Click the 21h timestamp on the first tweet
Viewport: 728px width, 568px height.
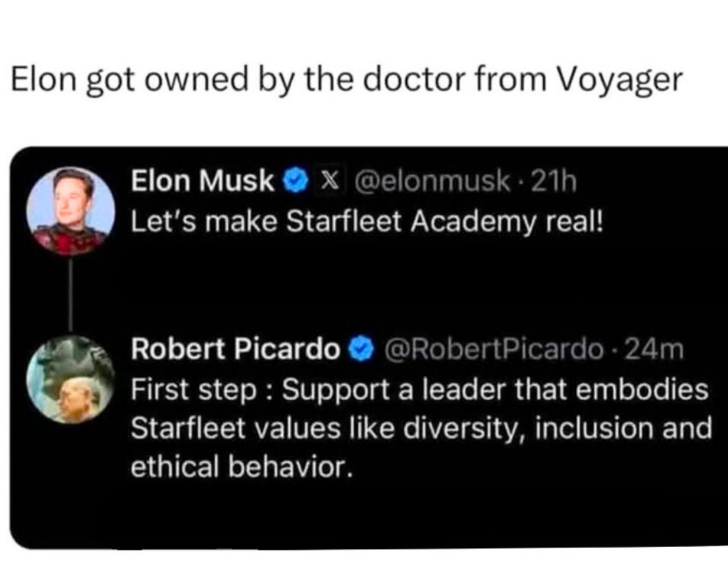(554, 181)
